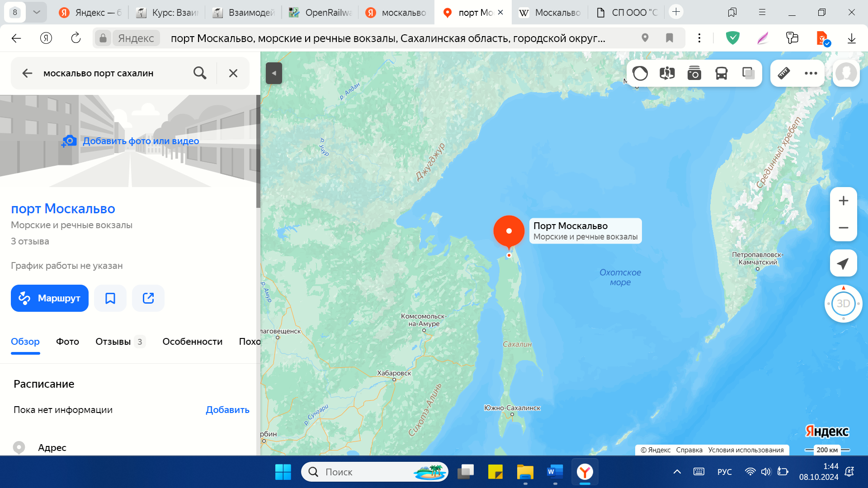Open the three-dot page menu
The image size is (868, 488).
click(699, 38)
